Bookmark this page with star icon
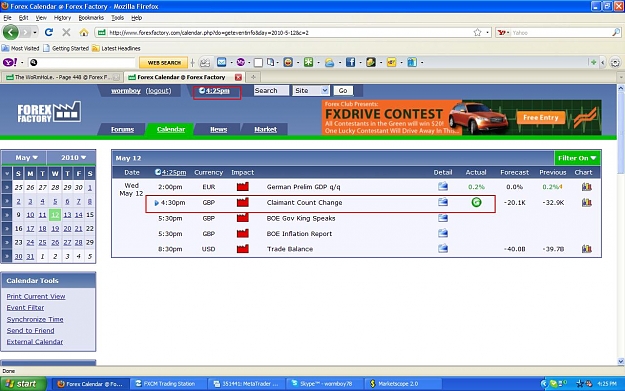 [477, 32]
